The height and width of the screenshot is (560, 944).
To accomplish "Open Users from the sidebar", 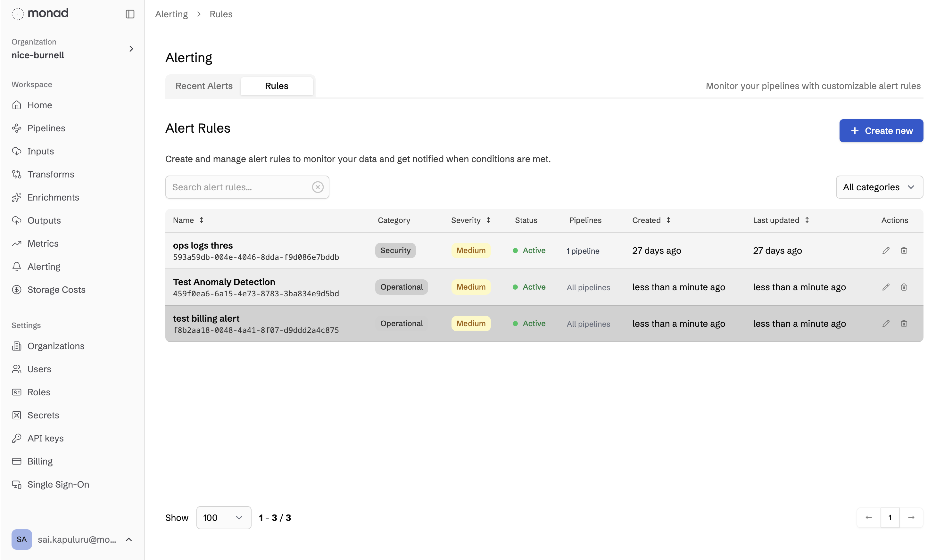I will click(39, 369).
